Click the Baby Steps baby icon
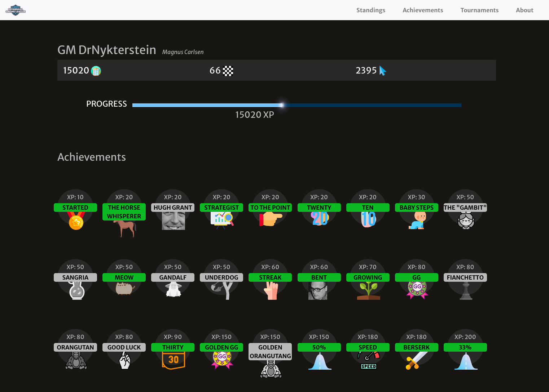The image size is (549, 392). coord(417,221)
